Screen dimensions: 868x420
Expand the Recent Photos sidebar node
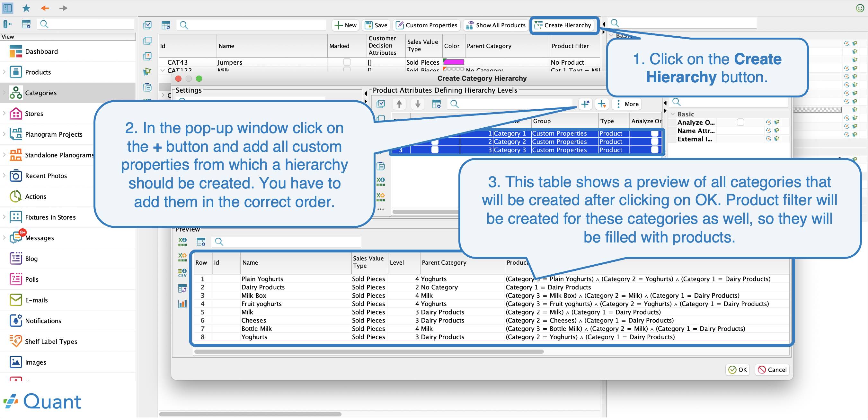(x=4, y=176)
